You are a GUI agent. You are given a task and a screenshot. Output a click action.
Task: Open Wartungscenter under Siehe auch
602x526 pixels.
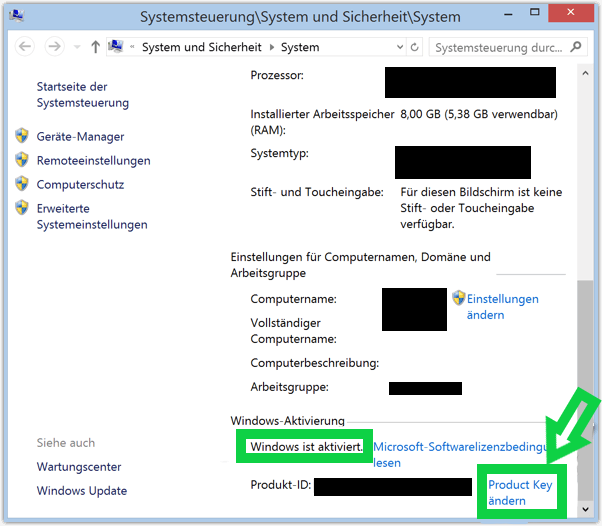point(79,467)
